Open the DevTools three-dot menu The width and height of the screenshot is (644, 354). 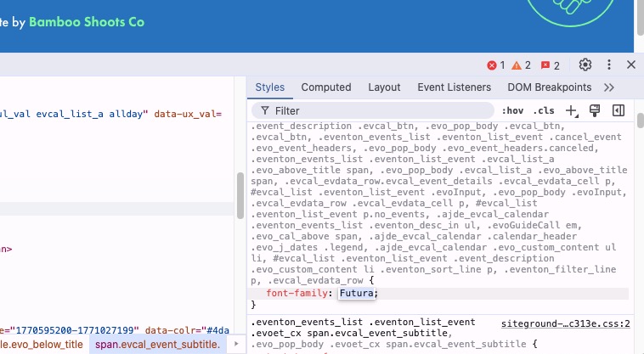coord(608,65)
